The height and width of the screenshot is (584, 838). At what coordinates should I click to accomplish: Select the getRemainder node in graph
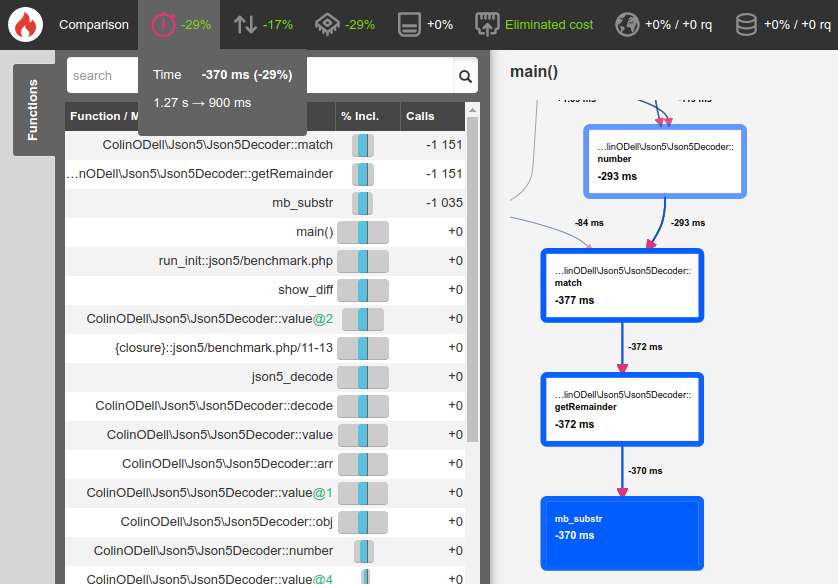622,409
